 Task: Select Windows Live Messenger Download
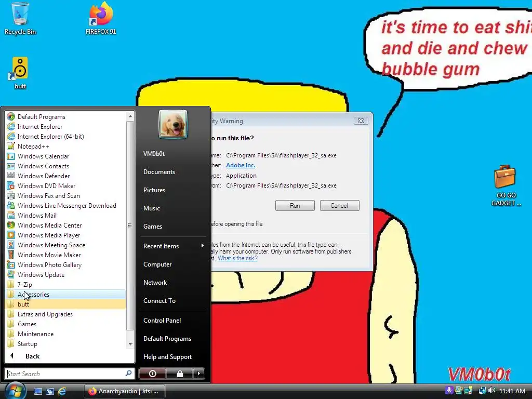(x=66, y=205)
